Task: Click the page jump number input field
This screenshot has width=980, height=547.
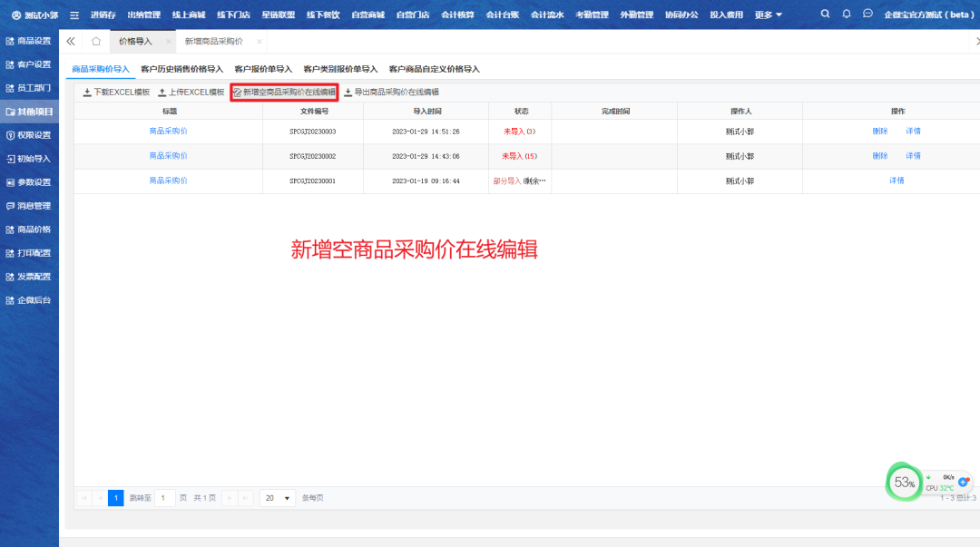Action: coord(164,498)
